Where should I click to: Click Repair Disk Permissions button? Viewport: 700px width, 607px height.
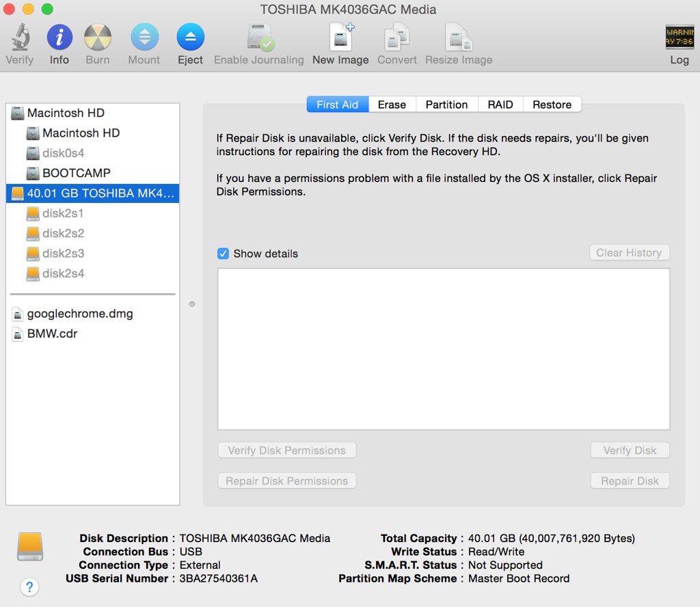(x=287, y=481)
